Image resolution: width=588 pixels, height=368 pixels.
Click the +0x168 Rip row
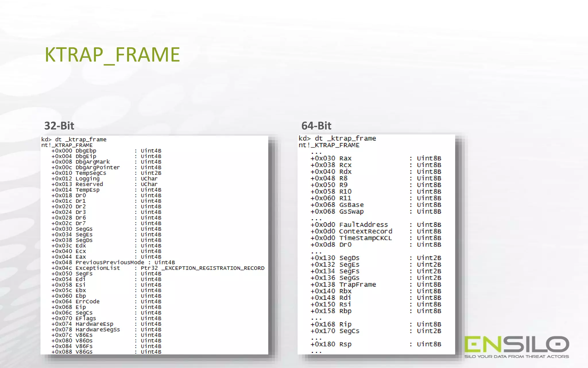click(376, 324)
